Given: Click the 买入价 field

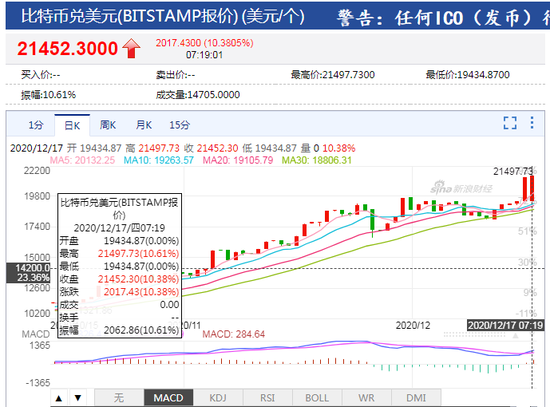Looking at the screenshot, I should point(40,75).
